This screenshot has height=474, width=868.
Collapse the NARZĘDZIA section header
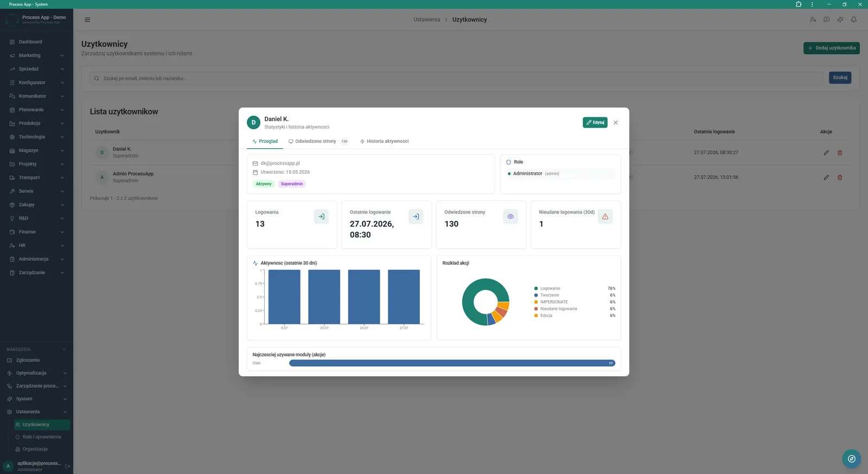point(36,349)
